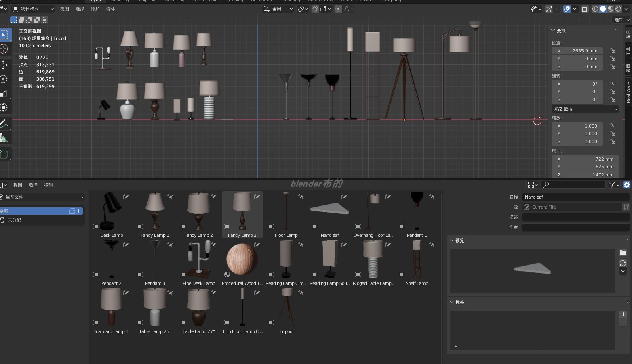The image size is (632, 364).
Task: Activate the Rotate tool
Action: pos(4,79)
